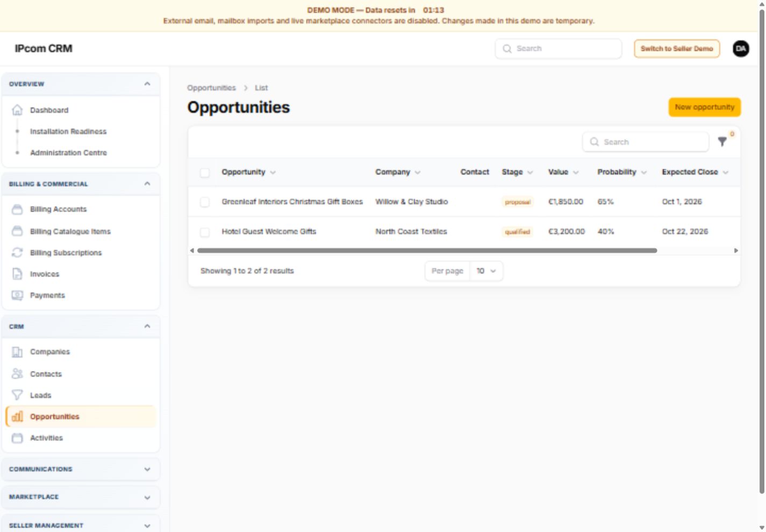The width and height of the screenshot is (766, 532).
Task: Collapse the CRM sidebar section
Action: (147, 326)
